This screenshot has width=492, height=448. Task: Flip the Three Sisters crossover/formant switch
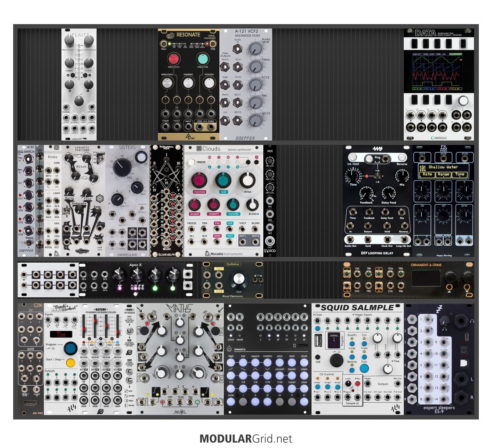[x=142, y=209]
